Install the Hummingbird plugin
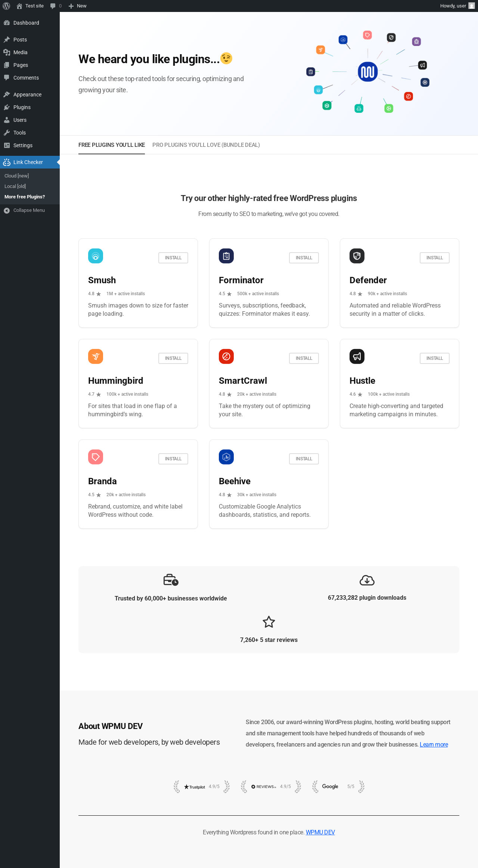The image size is (478, 868). [173, 358]
